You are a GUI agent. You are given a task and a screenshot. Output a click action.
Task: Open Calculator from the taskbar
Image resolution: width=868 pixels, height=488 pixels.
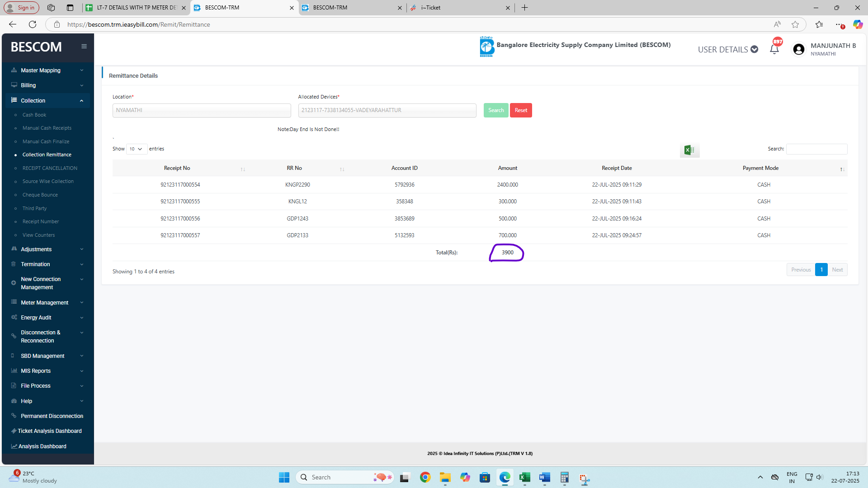click(565, 477)
